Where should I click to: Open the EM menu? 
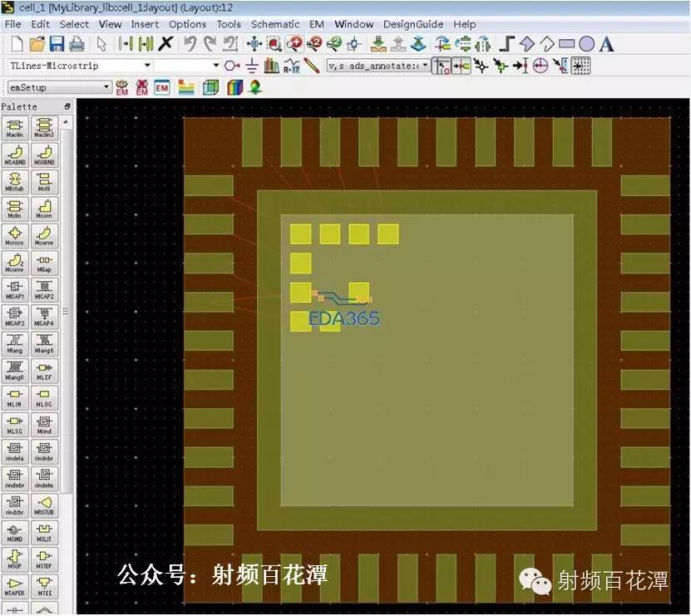pos(317,24)
